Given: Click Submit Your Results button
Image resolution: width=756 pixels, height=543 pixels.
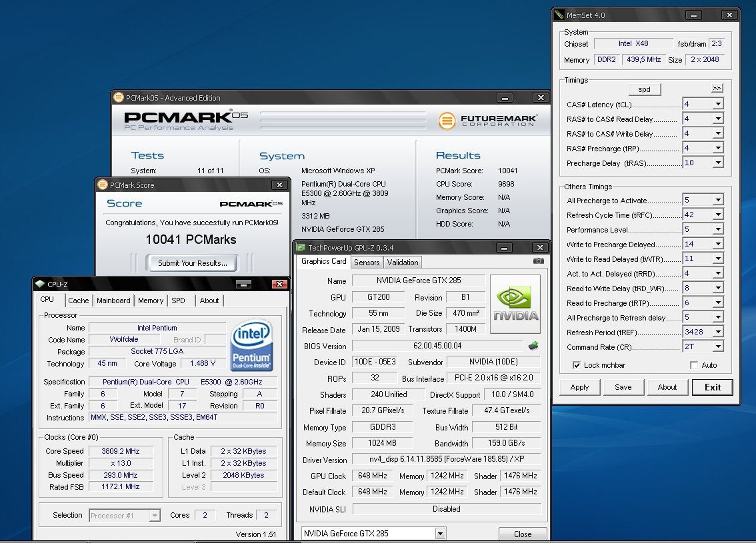Looking at the screenshot, I should 193,263.
